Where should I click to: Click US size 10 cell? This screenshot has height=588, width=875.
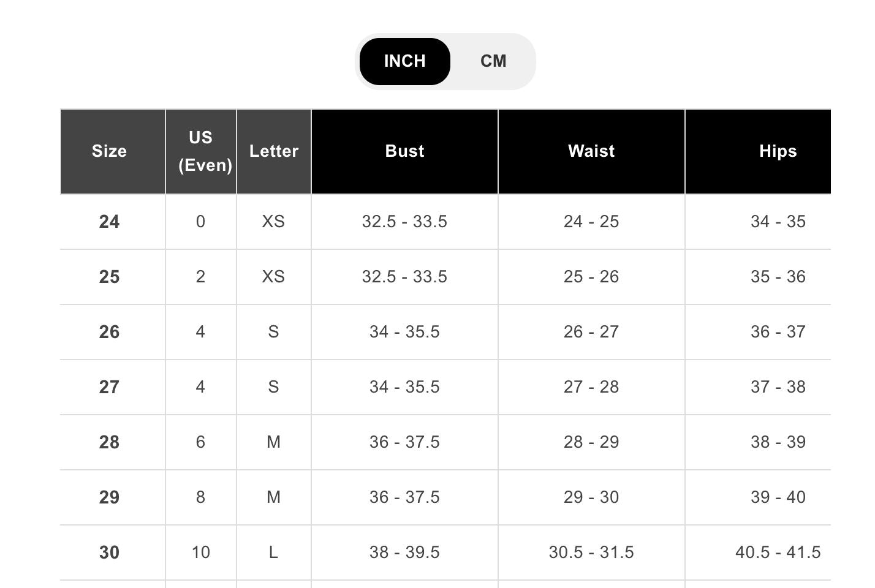tap(201, 552)
